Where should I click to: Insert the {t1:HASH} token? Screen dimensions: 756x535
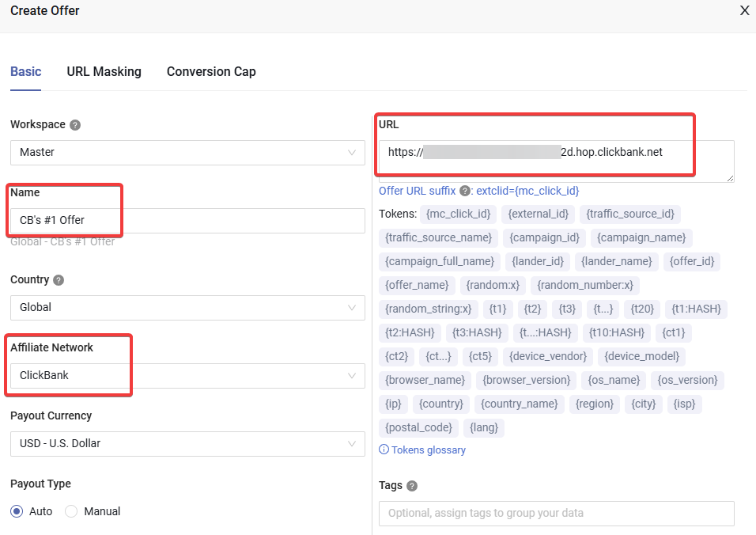tap(696, 309)
